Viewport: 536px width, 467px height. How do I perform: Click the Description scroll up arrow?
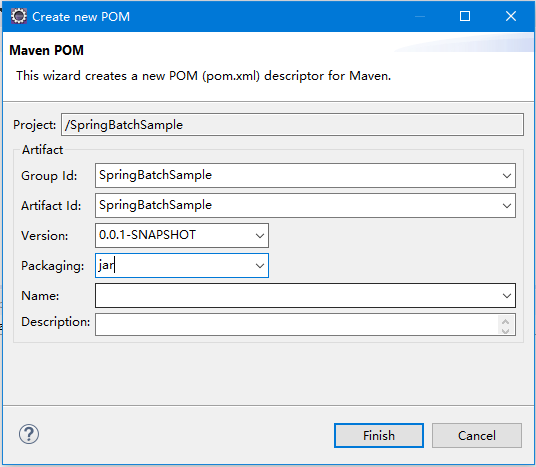[x=506, y=321]
